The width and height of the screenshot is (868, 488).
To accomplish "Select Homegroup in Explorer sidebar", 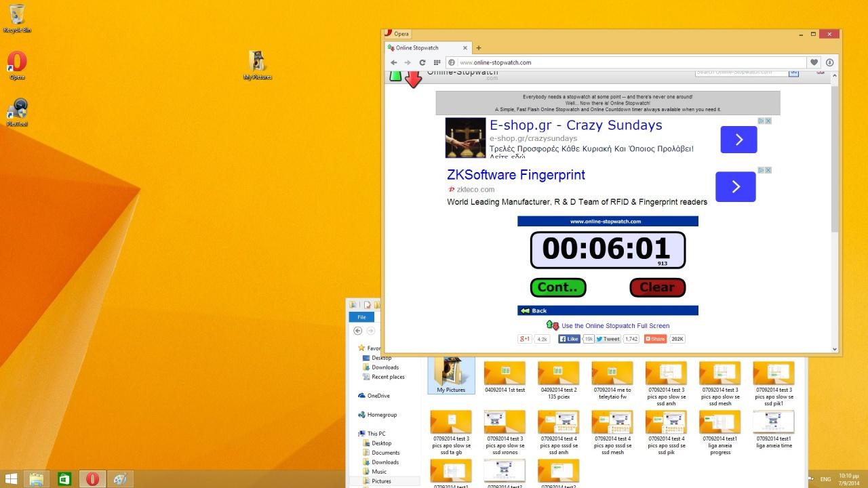I will click(382, 415).
